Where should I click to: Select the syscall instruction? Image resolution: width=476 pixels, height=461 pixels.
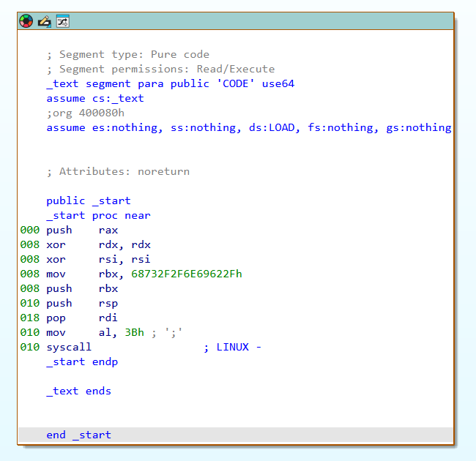coord(69,347)
